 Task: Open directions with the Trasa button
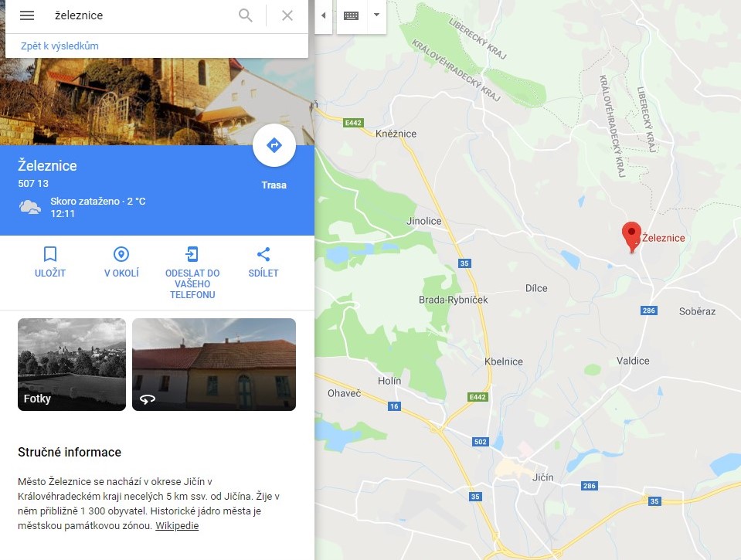(x=274, y=145)
